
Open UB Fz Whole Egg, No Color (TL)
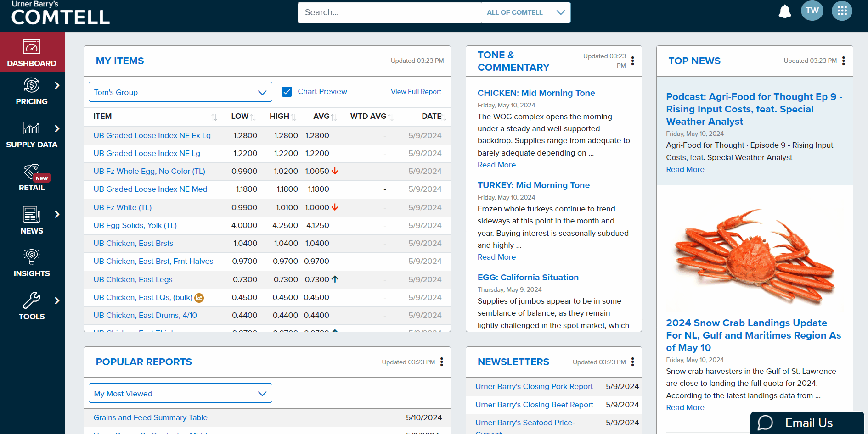pyautogui.click(x=149, y=171)
